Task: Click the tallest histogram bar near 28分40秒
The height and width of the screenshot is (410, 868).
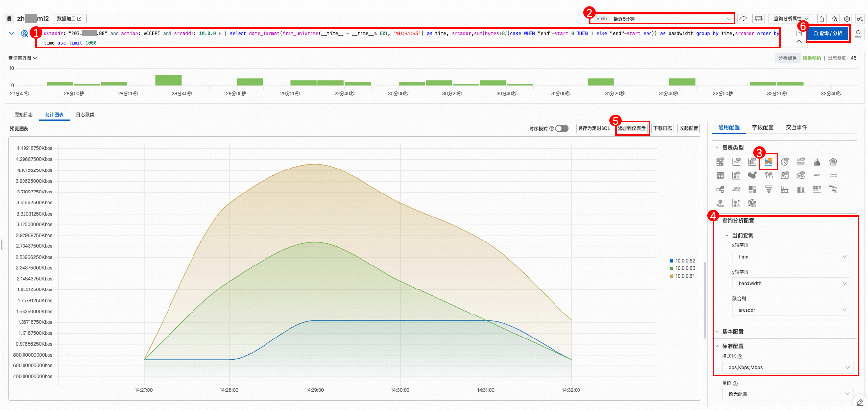Action: click(169, 80)
